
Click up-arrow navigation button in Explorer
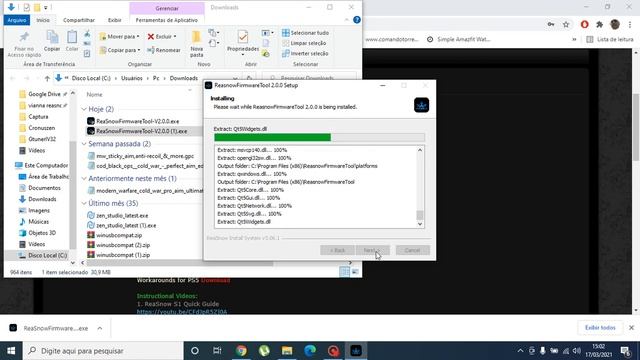click(47, 78)
